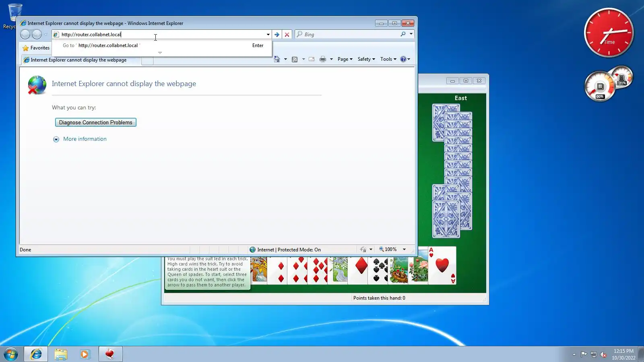Open the Favorites star button
The height and width of the screenshot is (362, 644).
[36, 48]
